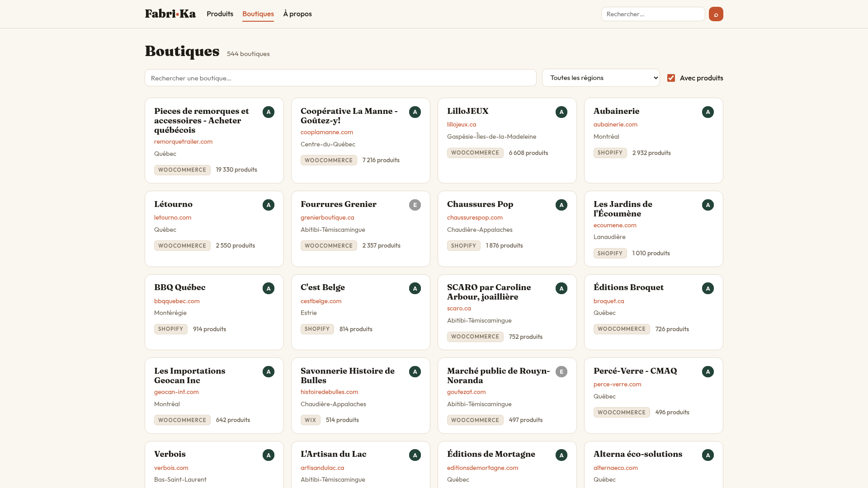
Task: Click the A badge on L'Artisan du Lac
Action: coord(415,455)
